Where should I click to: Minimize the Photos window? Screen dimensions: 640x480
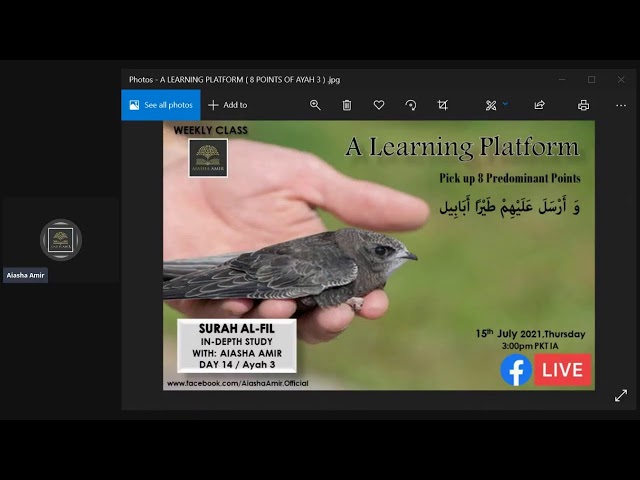(562, 80)
